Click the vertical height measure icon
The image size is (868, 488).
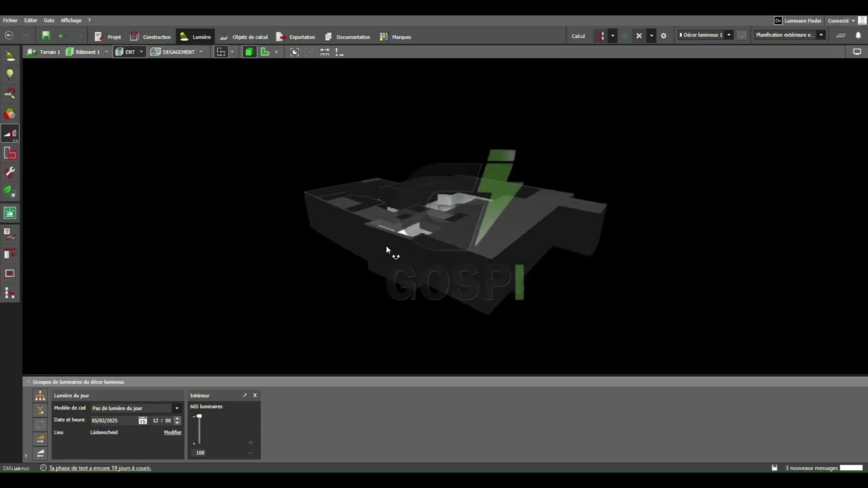(x=339, y=52)
